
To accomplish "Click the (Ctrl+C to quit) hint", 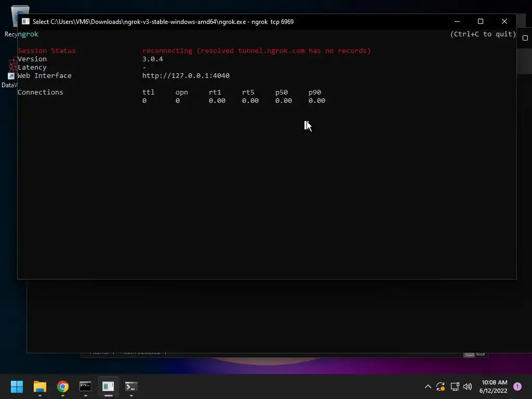I will (483, 34).
